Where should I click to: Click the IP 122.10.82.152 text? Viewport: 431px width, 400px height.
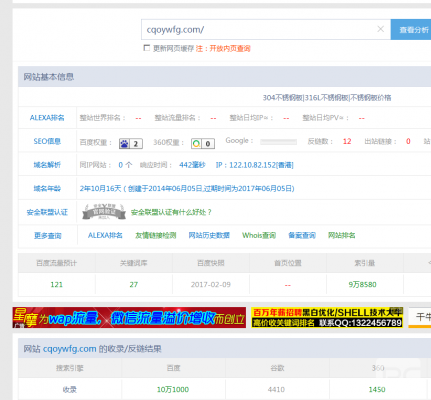pos(255,165)
